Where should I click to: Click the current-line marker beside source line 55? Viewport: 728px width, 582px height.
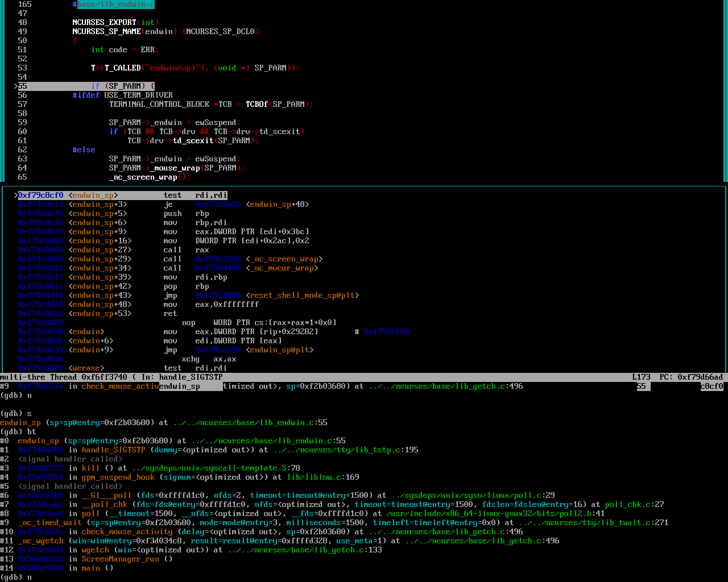pos(16,86)
